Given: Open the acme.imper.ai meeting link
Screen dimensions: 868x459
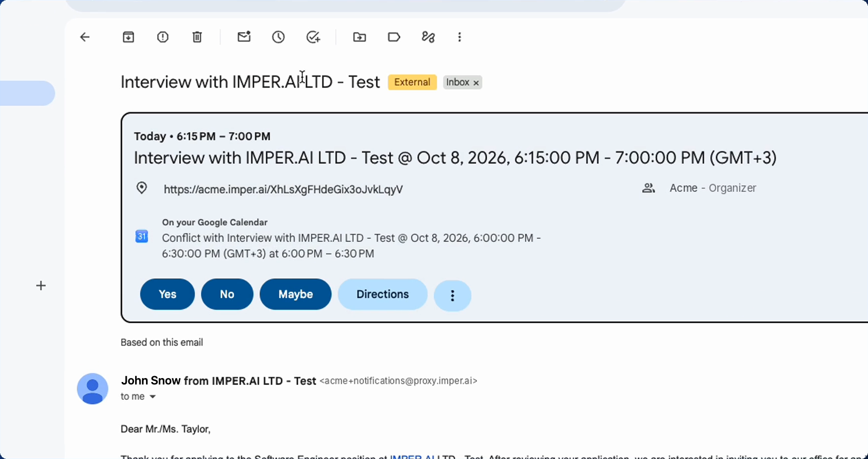Looking at the screenshot, I should tap(284, 190).
